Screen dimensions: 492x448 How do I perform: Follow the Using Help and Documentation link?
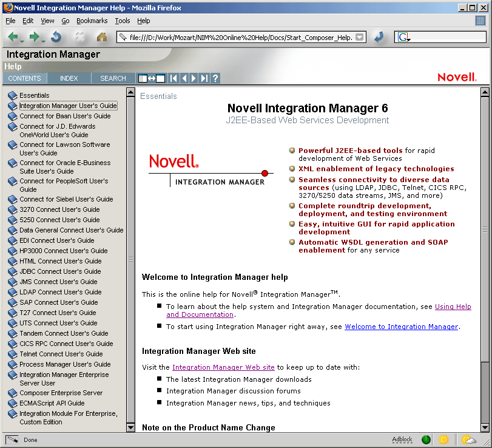click(453, 307)
